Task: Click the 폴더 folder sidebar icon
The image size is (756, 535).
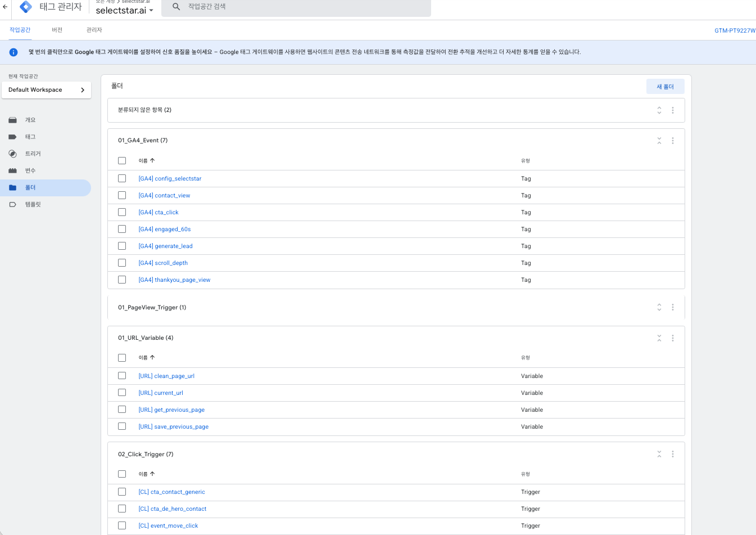Action: 12,187
